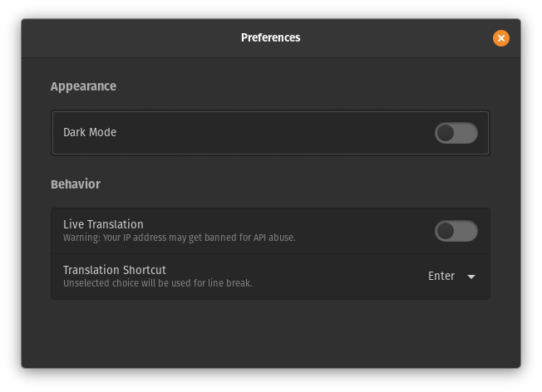Image resolution: width=542 pixels, height=392 pixels.
Task: Click the Translation Shortcut label
Action: click(x=115, y=270)
